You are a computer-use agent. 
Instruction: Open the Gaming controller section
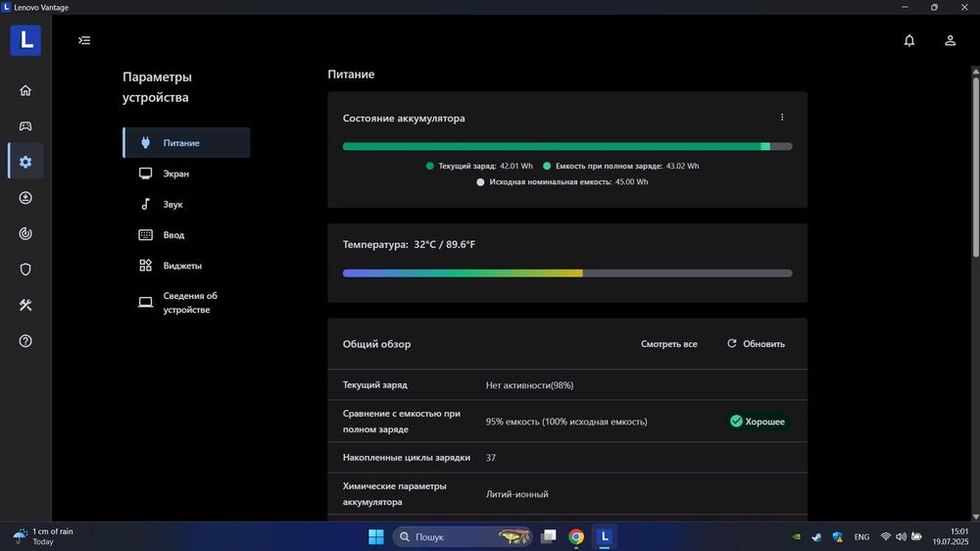pos(25,126)
